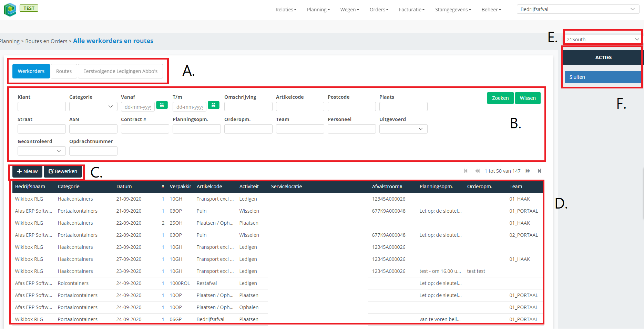Click the Wissen button
Screen dimensions: 644x330
pyautogui.click(x=528, y=98)
